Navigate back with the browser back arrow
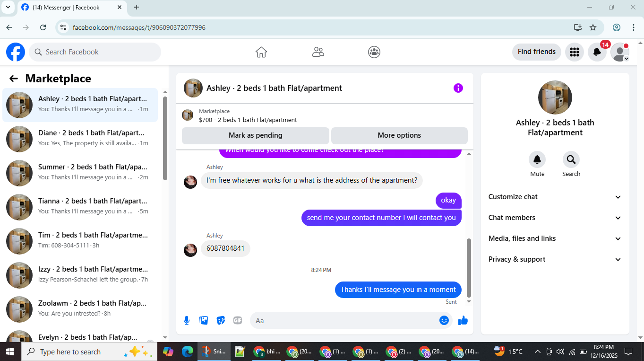The height and width of the screenshot is (361, 644). click(9, 27)
